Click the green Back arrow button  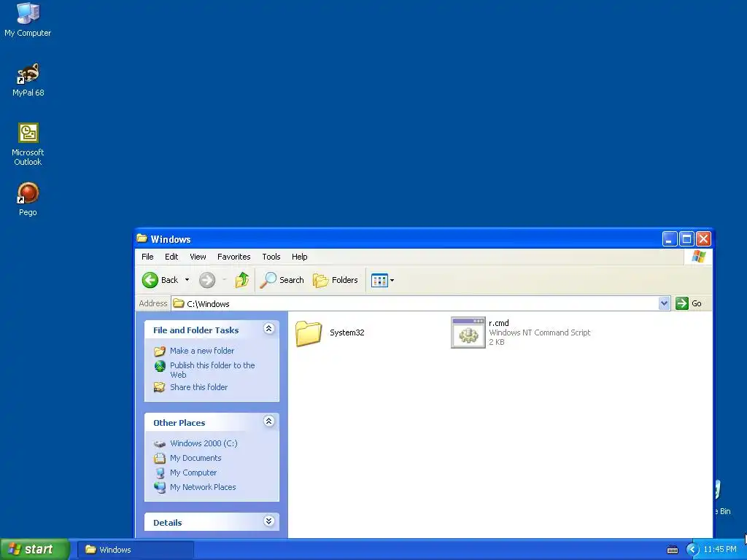click(150, 280)
